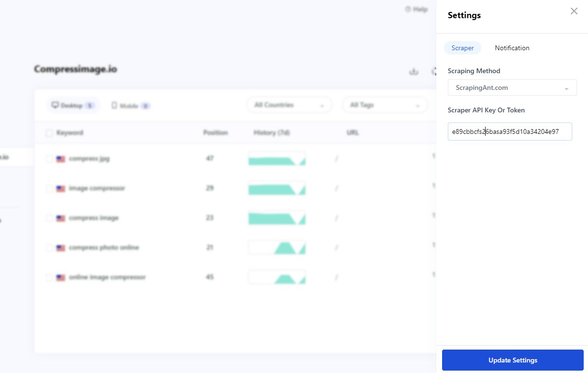Screen dimensions: 588x373
Task: Click the US flag beside compress jpg
Action: (x=60, y=158)
